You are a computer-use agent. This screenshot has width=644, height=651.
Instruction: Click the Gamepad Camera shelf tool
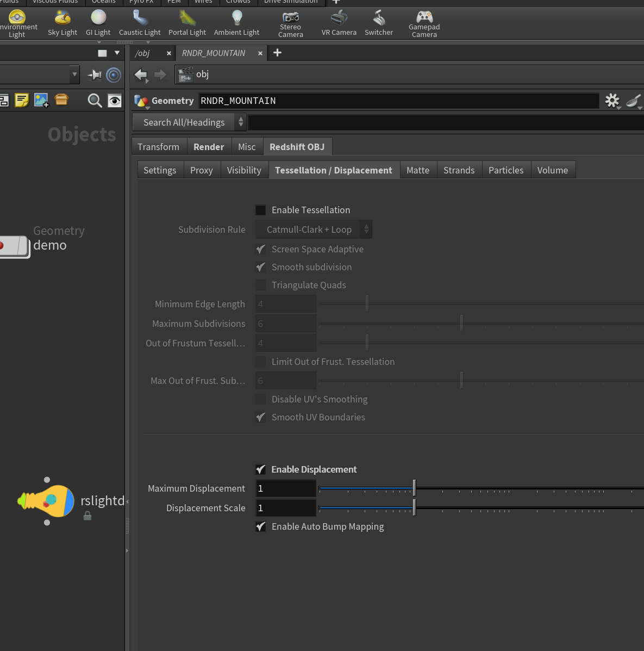tap(424, 24)
